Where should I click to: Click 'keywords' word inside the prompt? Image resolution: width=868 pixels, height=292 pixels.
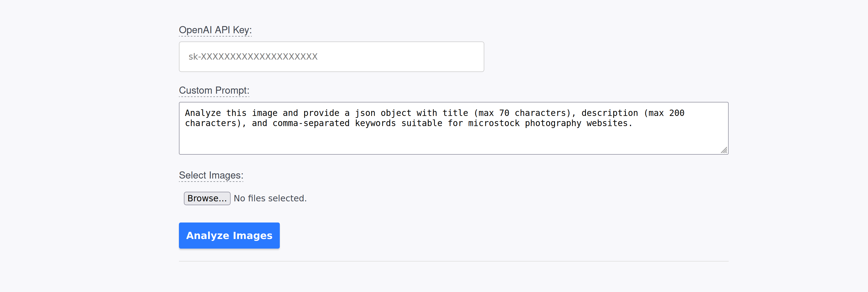pyautogui.click(x=375, y=123)
